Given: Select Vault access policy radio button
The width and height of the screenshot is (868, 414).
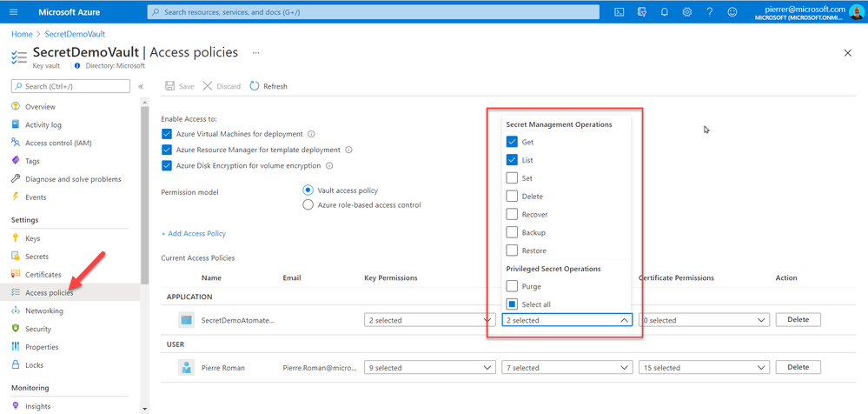Looking at the screenshot, I should pos(308,190).
